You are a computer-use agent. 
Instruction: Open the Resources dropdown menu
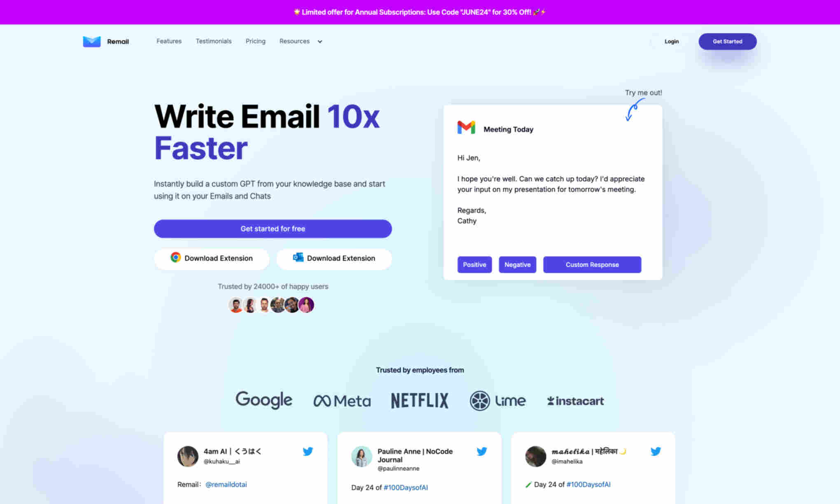300,42
